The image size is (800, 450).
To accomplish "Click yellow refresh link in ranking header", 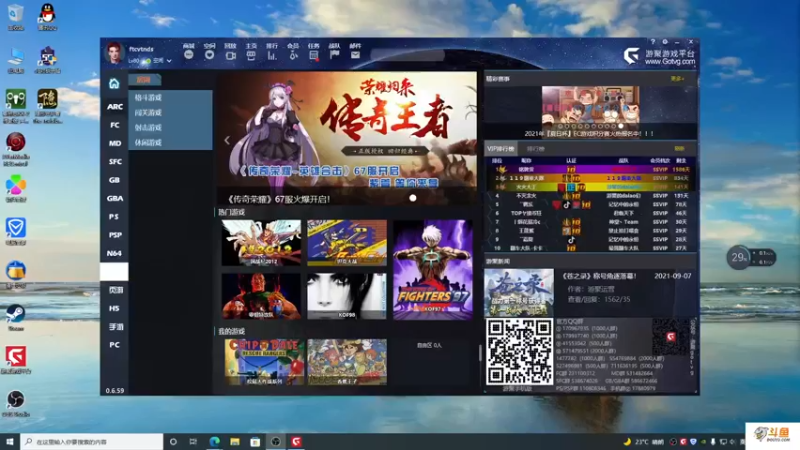I will point(679,148).
